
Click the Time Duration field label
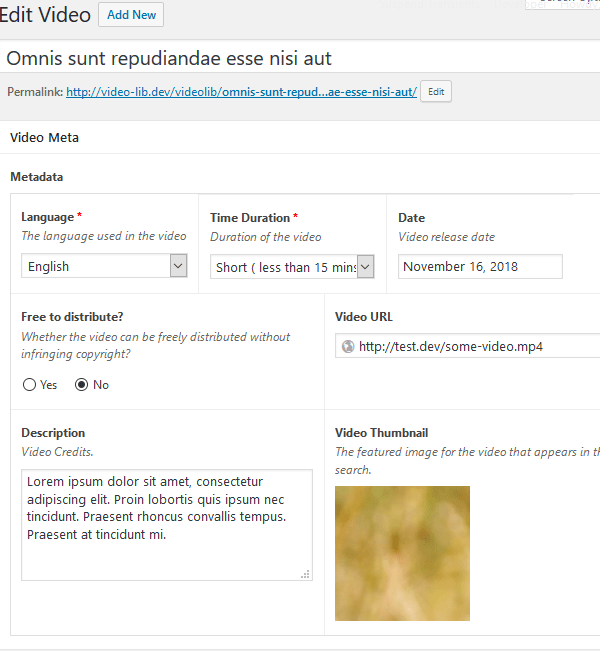pos(250,218)
